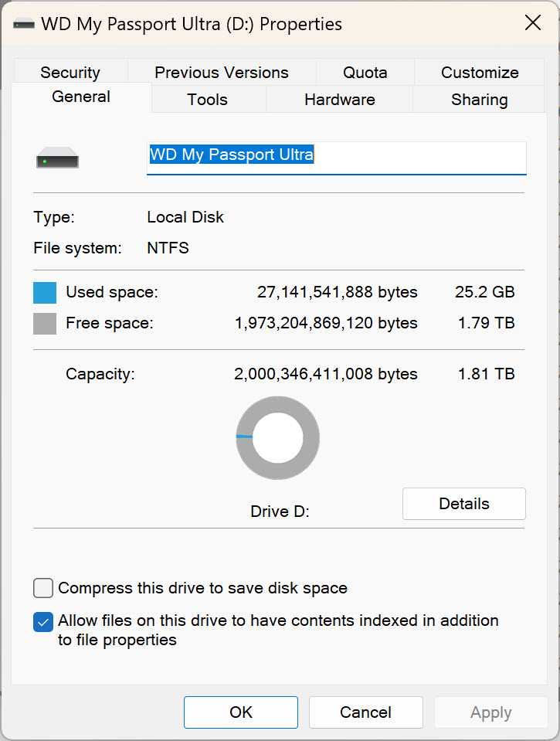Open the Tools tab
Viewport: 560px width, 741px height.
[x=208, y=99]
